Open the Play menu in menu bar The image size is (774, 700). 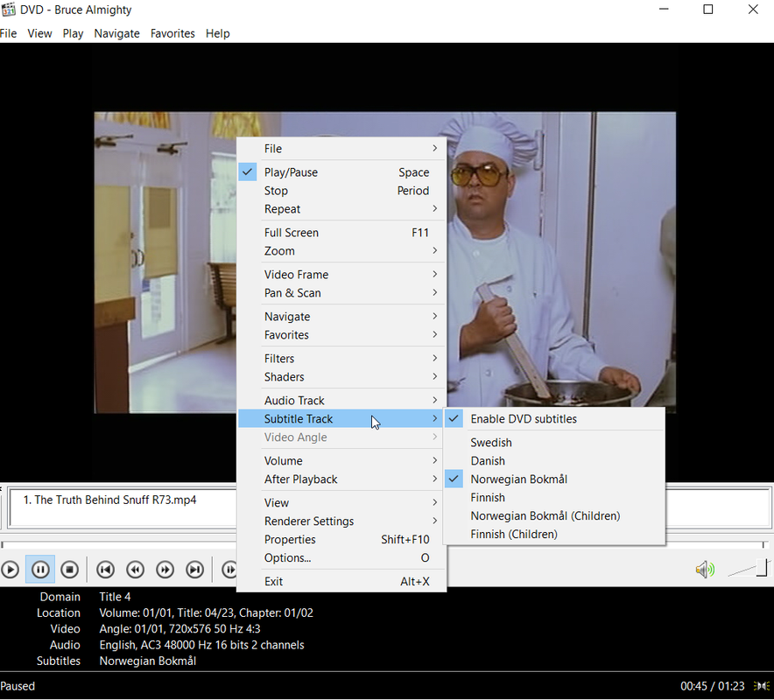coord(73,33)
